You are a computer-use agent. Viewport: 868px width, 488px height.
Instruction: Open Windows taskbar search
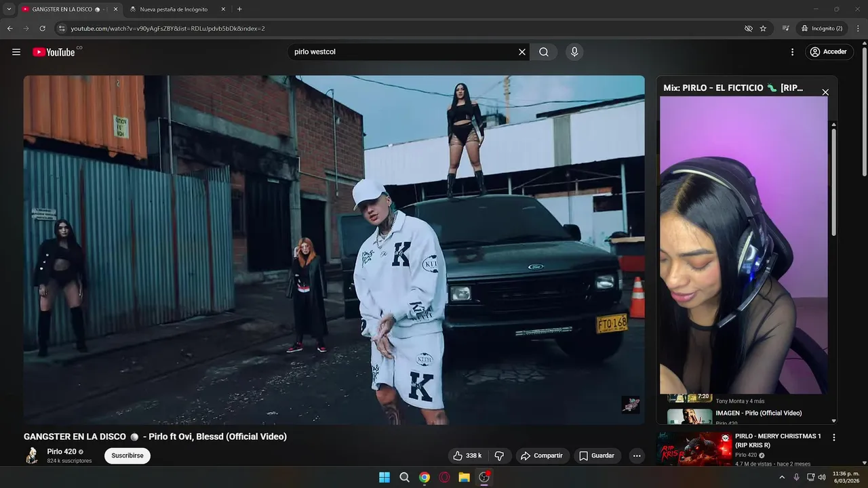[x=405, y=477]
